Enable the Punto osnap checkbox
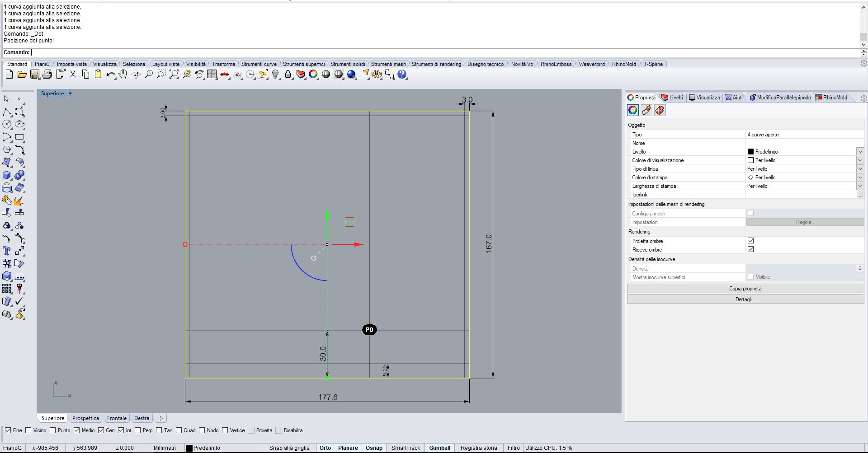Viewport: 868px width, 453px height. click(x=53, y=430)
